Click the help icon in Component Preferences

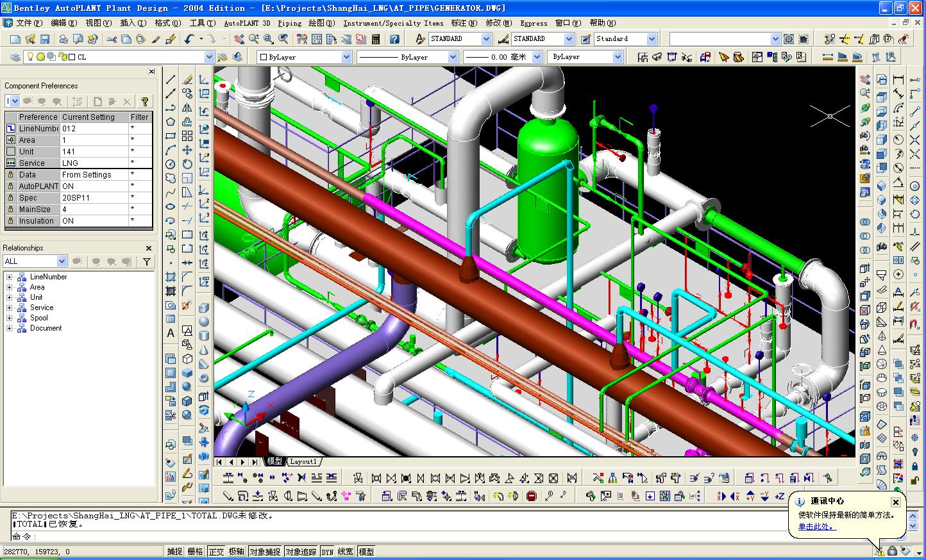(145, 101)
